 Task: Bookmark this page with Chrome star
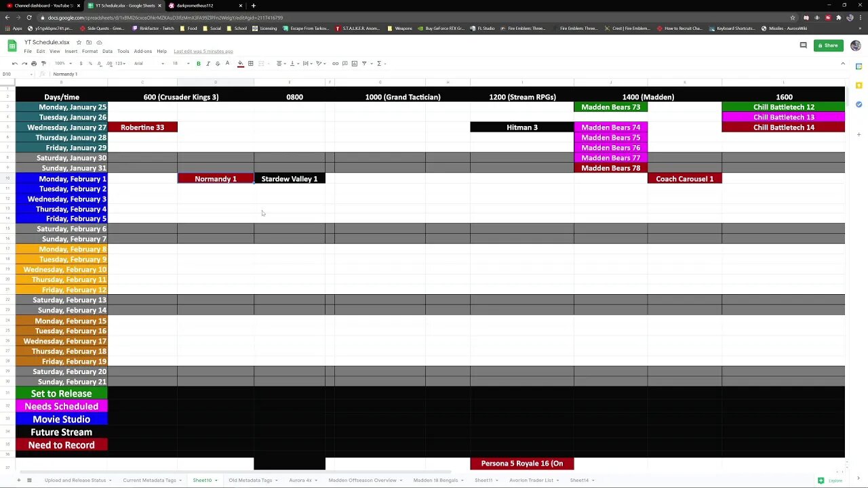pyautogui.click(x=793, y=18)
